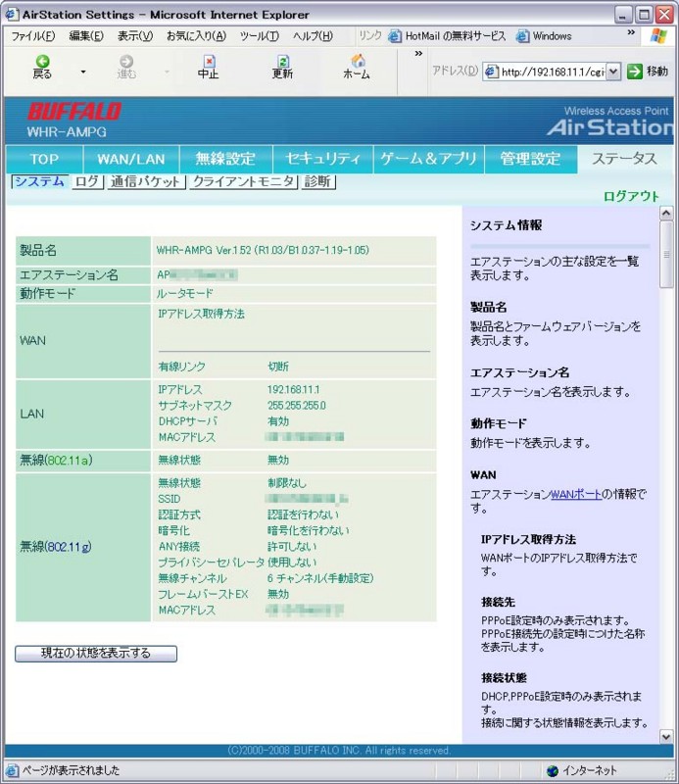This screenshot has height=784, width=679.
Task: Expand the toolbar overflow chevron beside Home
Action: [x=418, y=53]
